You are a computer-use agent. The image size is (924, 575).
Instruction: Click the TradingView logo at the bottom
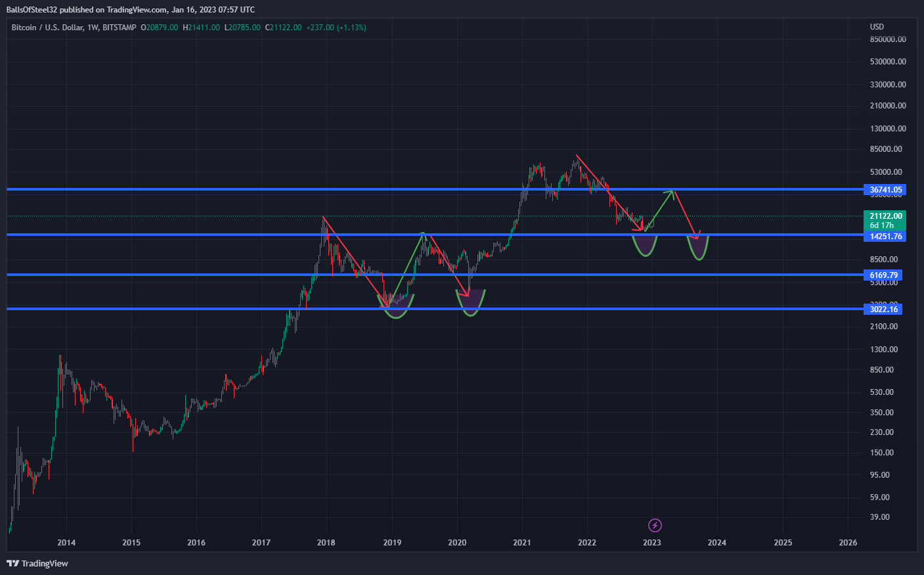pyautogui.click(x=37, y=563)
